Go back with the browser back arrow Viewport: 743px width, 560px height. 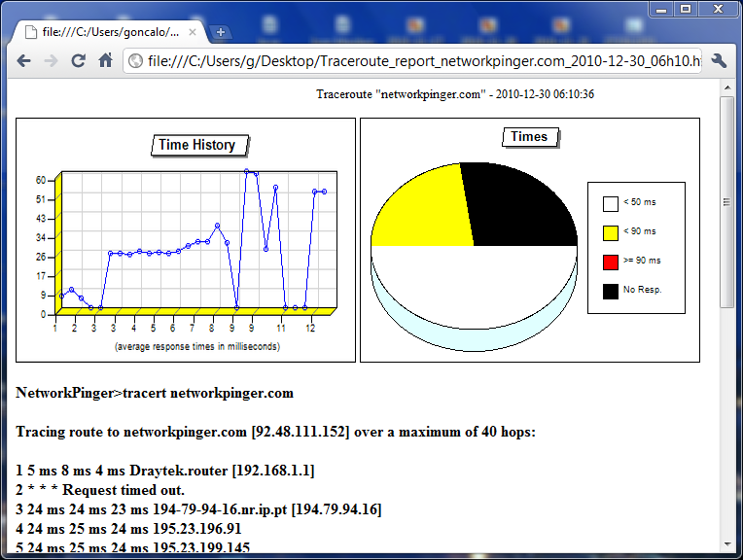coord(23,60)
